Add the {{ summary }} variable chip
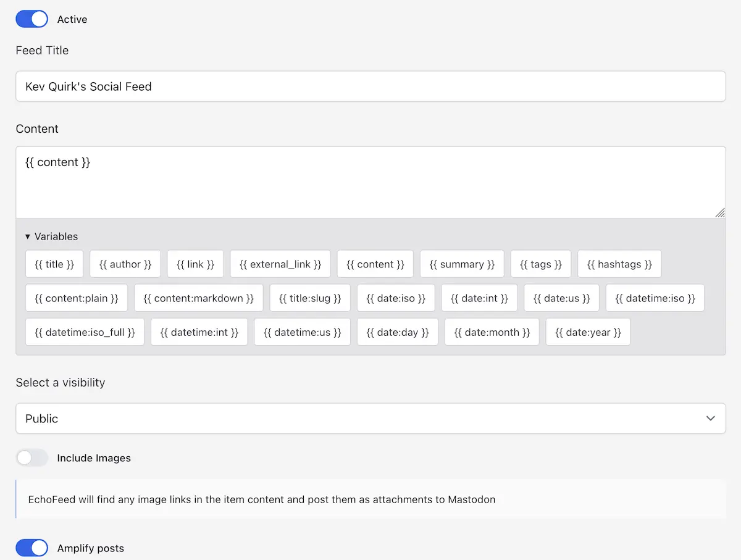Viewport: 741px width, 560px height. 462,264
